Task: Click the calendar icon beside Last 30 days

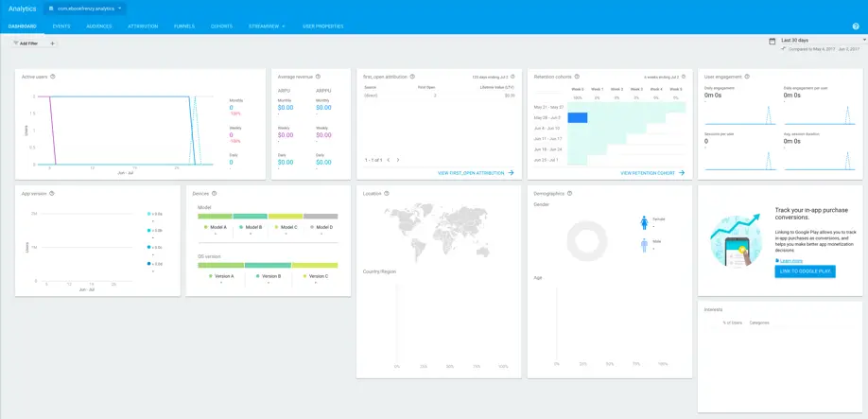Action: pyautogui.click(x=773, y=41)
